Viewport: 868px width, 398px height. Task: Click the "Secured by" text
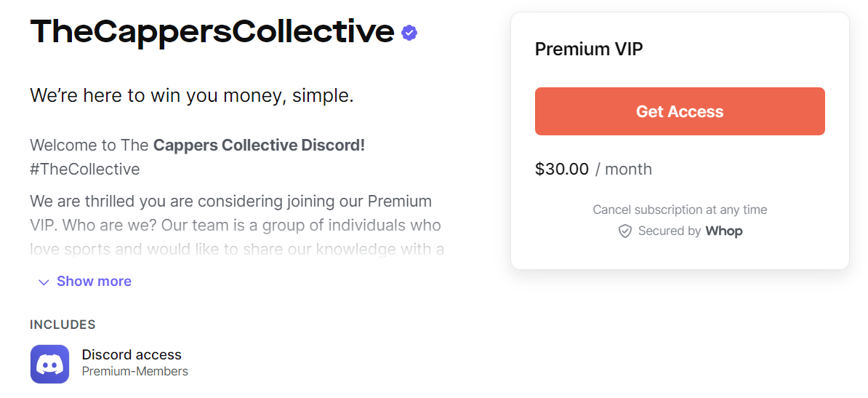[x=670, y=231]
